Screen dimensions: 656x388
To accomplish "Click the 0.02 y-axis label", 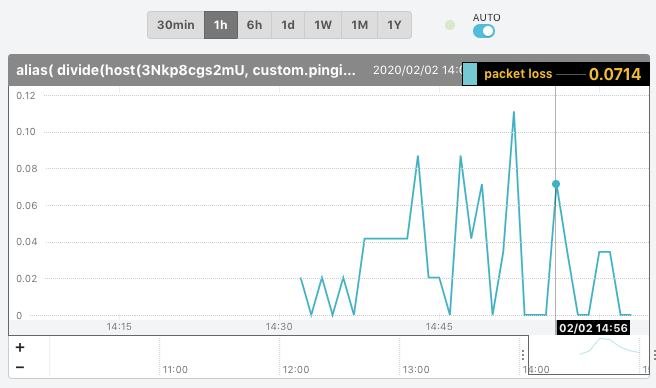I will [26, 279].
